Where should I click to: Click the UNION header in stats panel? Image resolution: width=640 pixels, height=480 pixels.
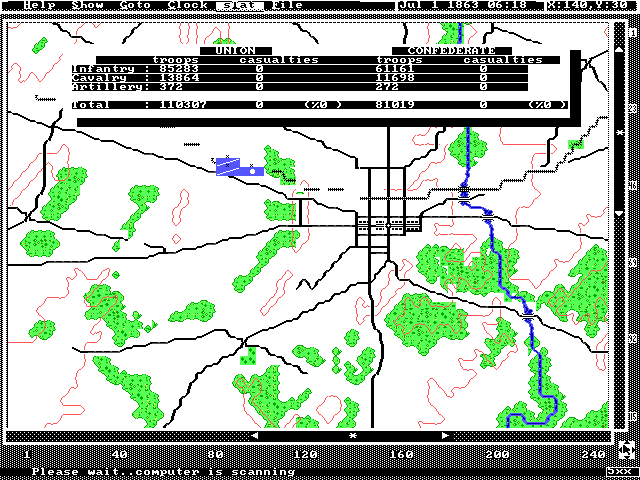point(235,50)
